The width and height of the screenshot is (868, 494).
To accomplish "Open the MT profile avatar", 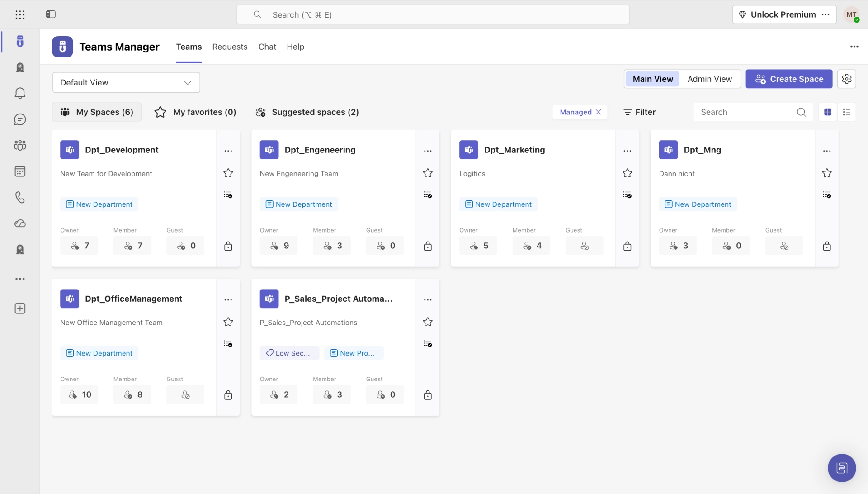I will click(852, 14).
